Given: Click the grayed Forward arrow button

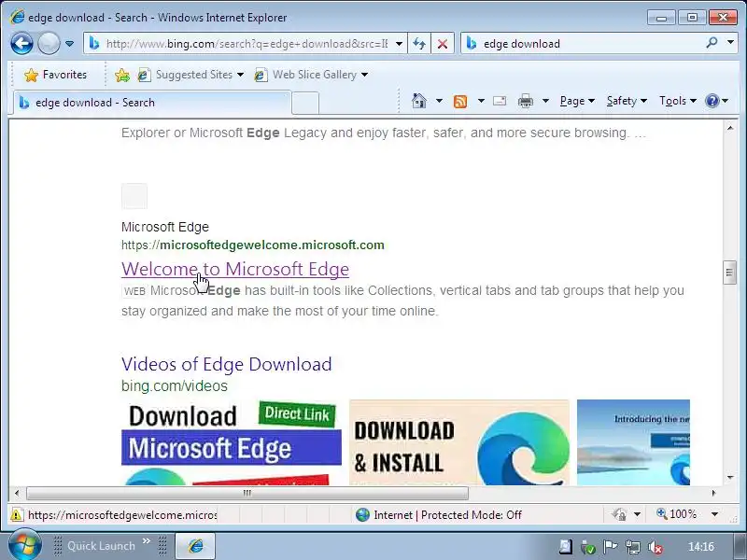Looking at the screenshot, I should 49,44.
